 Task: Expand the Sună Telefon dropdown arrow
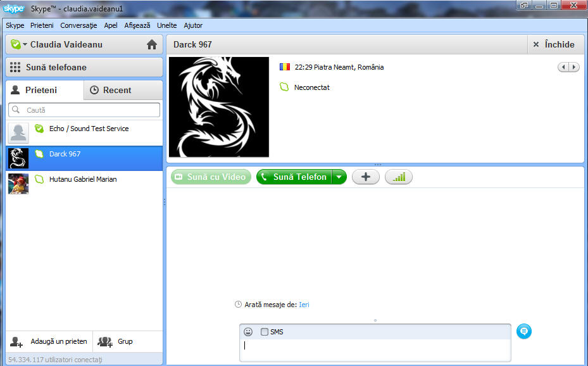pyautogui.click(x=339, y=177)
